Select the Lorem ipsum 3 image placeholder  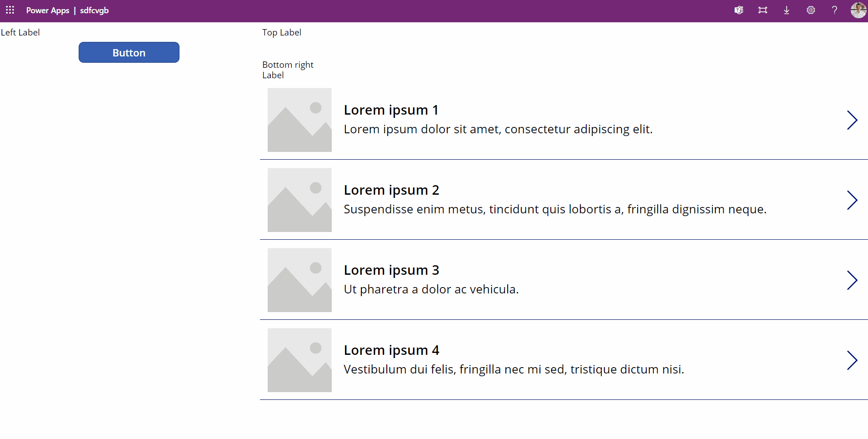[x=299, y=280]
